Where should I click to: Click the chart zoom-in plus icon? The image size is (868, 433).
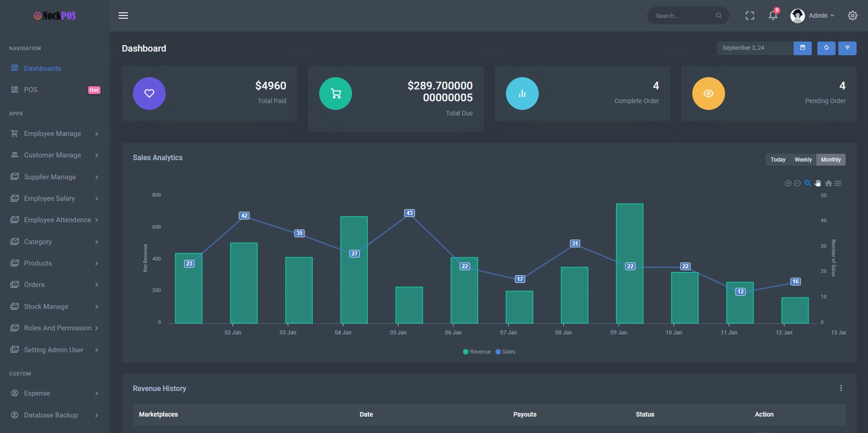[x=788, y=183]
